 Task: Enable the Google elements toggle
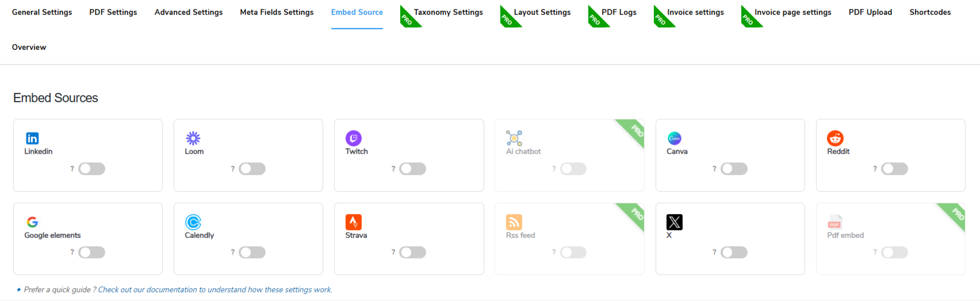click(x=91, y=252)
